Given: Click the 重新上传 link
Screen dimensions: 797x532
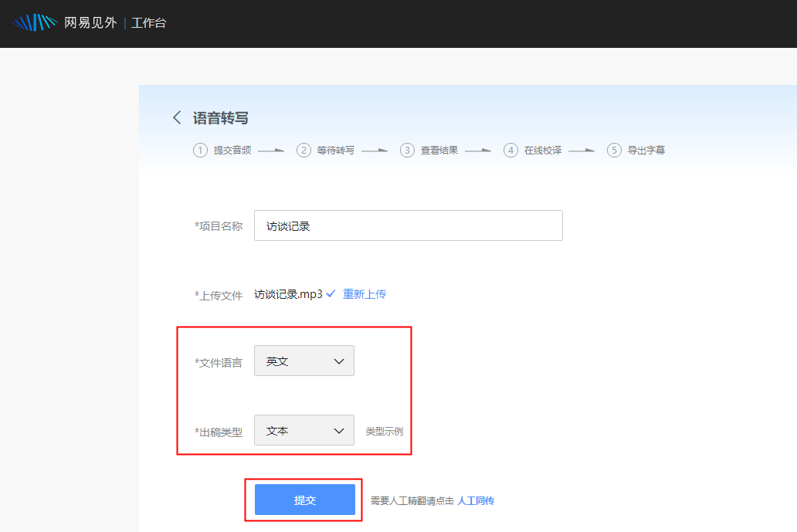Looking at the screenshot, I should [x=365, y=294].
